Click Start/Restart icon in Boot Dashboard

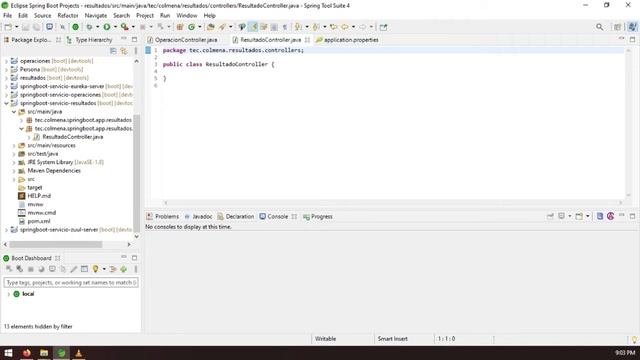(x=9, y=269)
